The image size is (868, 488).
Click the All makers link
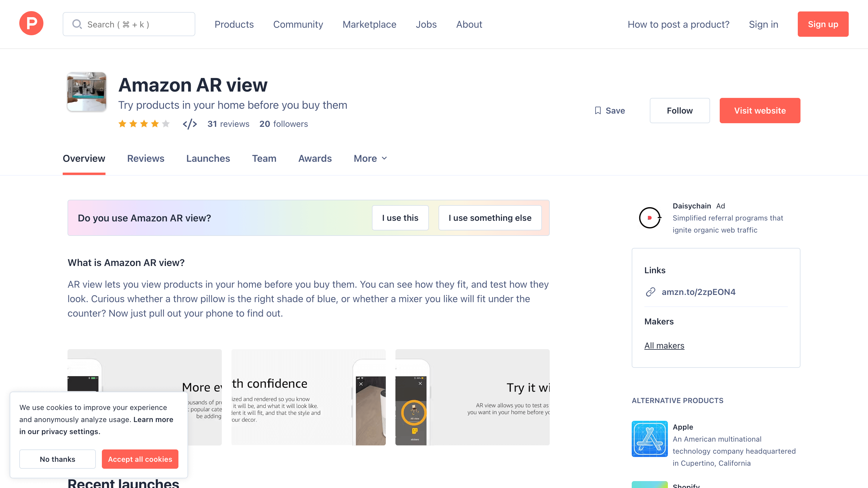click(664, 345)
